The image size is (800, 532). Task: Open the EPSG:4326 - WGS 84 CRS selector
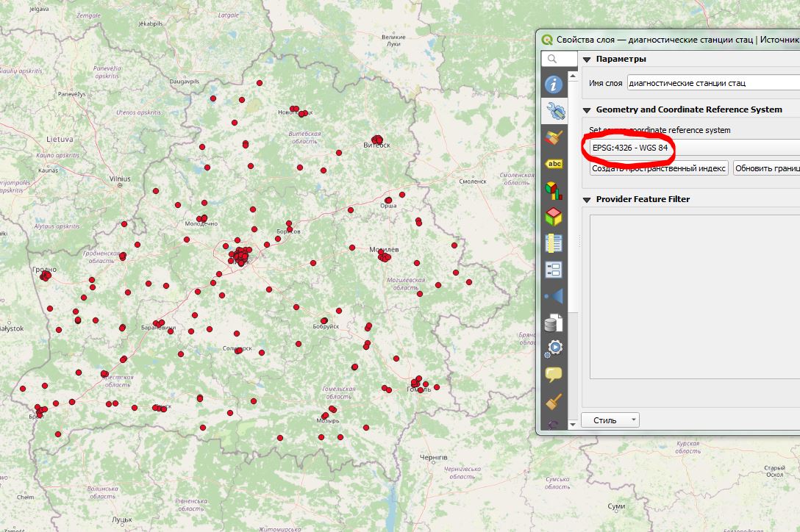[691, 148]
